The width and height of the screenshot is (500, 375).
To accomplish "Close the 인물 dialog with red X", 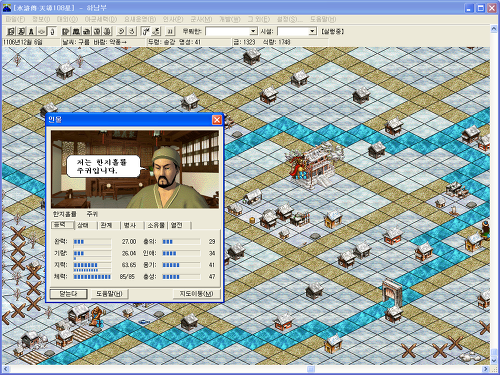I will [217, 120].
